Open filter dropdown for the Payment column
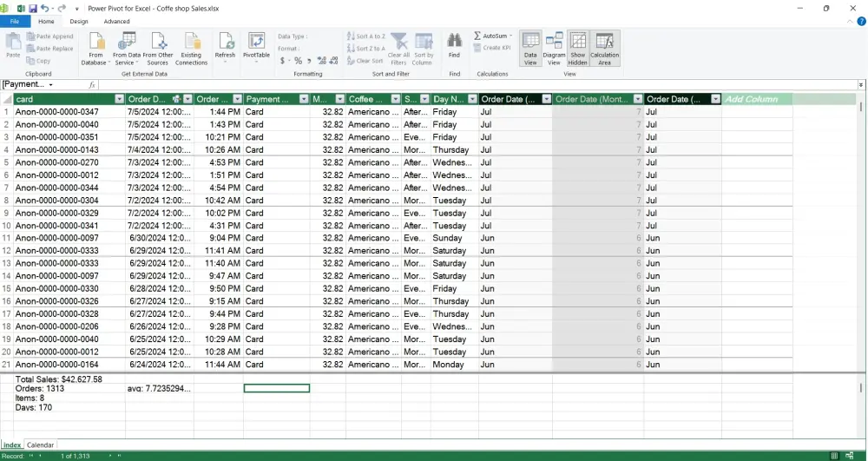868x461 pixels. point(303,99)
